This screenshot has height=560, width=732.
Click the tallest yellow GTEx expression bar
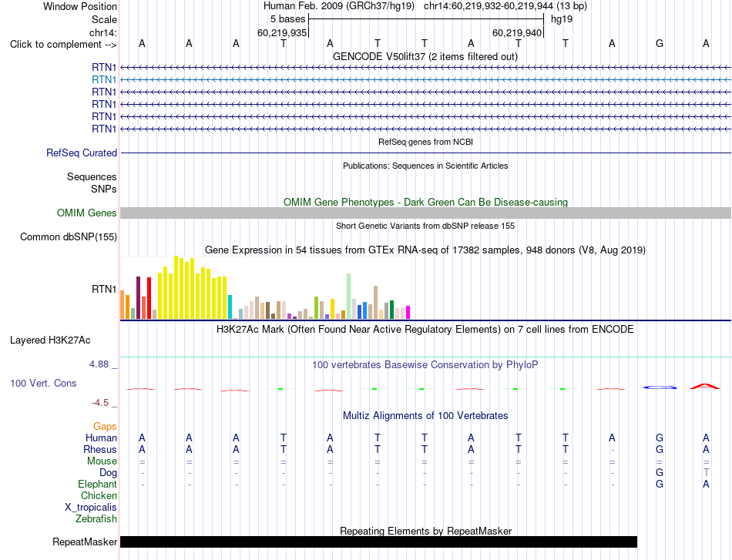tap(176, 287)
